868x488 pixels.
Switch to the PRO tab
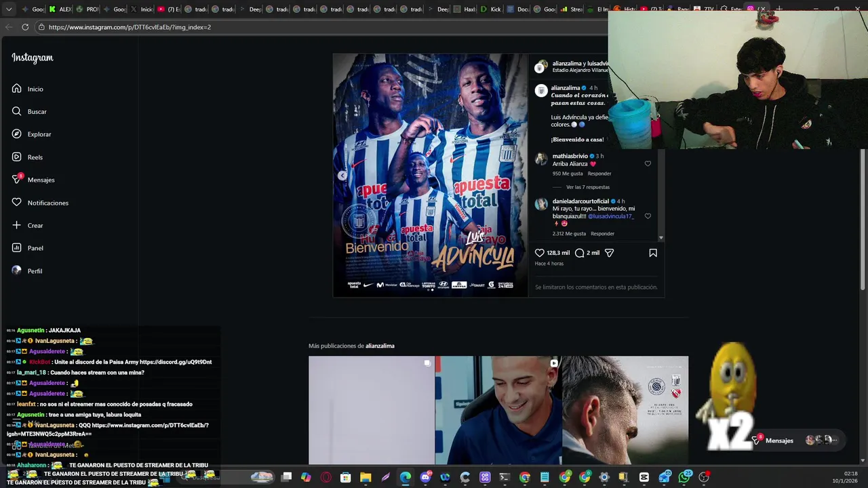[x=87, y=9]
